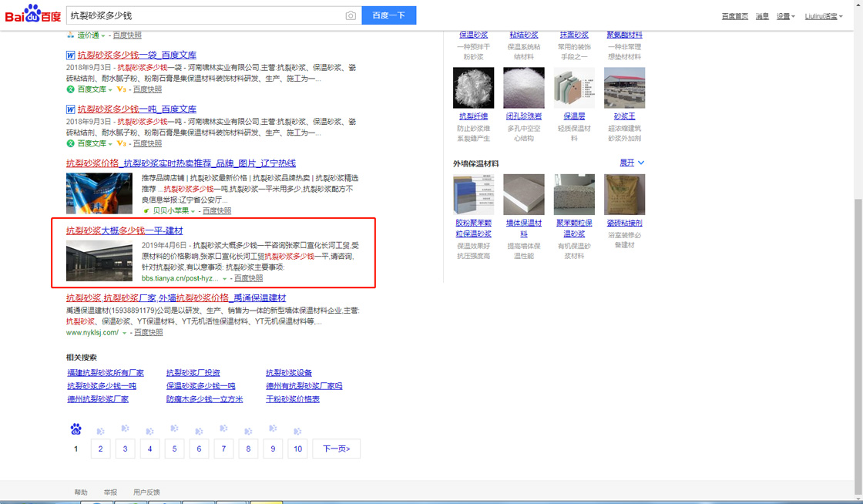Open the 聚氨酯材料 sidebar link
Image resolution: width=863 pixels, height=504 pixels.
click(x=625, y=35)
